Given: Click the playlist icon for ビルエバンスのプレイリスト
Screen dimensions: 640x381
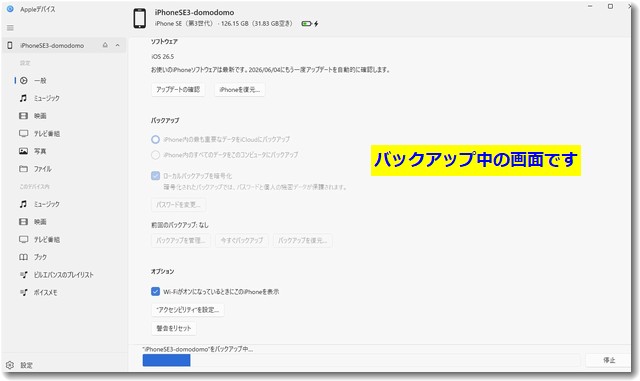Looking at the screenshot, I should pyautogui.click(x=24, y=274).
